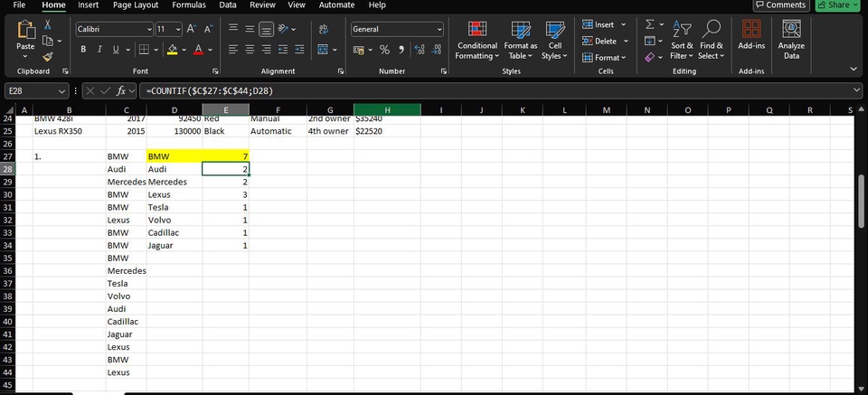The width and height of the screenshot is (868, 395).
Task: Open the font size 11 dropdown
Action: click(x=178, y=29)
